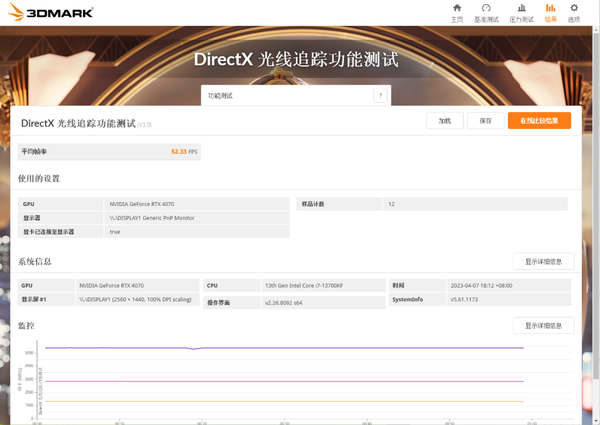Click the 保存 save button

pyautogui.click(x=485, y=121)
